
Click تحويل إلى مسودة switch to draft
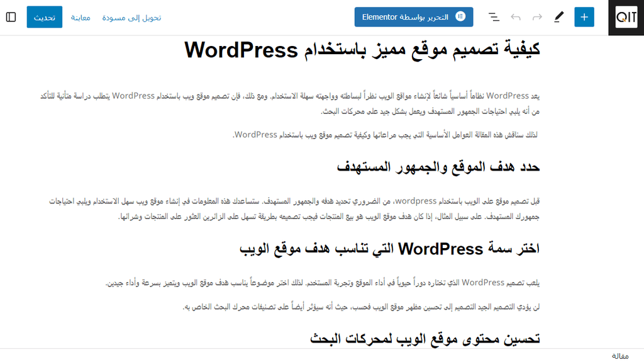[x=132, y=18]
